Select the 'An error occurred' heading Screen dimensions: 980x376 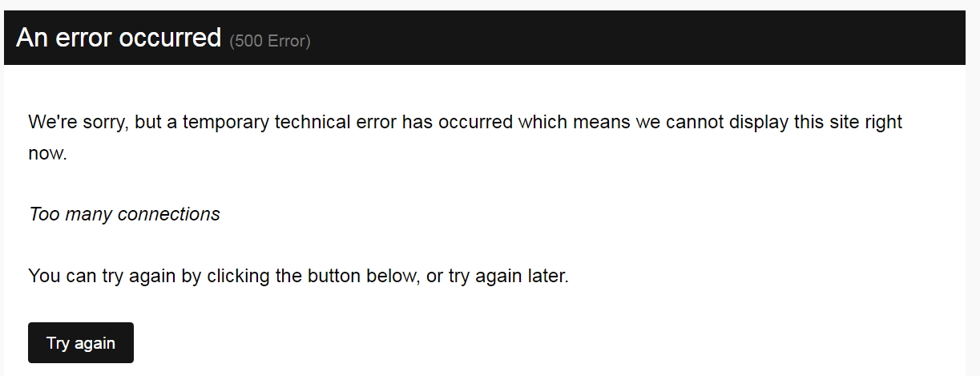(119, 38)
